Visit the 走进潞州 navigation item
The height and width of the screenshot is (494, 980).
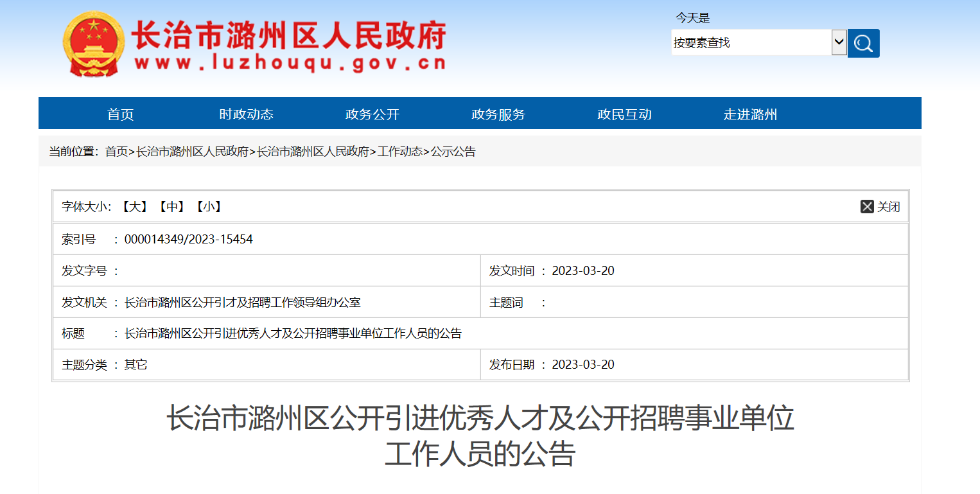[x=751, y=114]
